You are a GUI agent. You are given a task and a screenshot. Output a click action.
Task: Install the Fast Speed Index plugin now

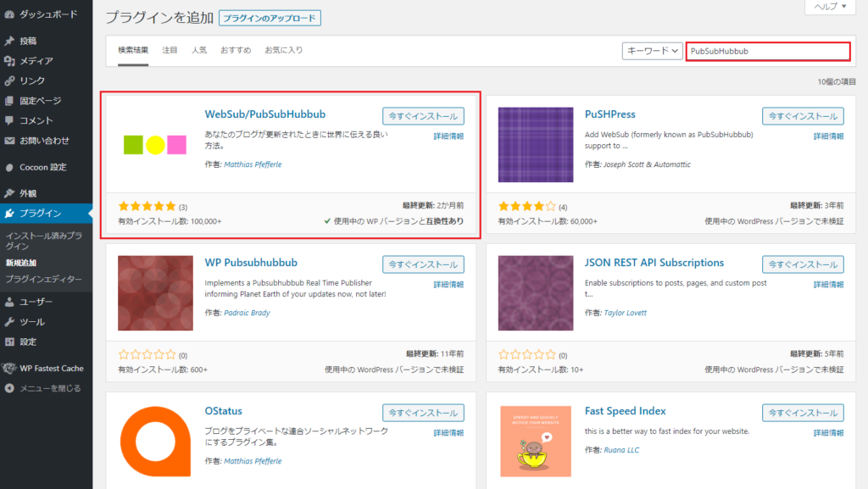[804, 413]
